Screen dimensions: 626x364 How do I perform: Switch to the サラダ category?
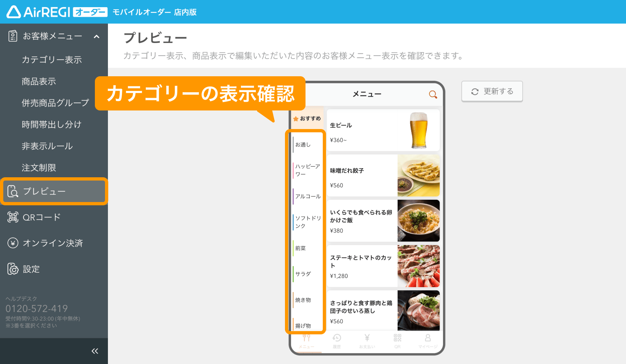(x=303, y=274)
